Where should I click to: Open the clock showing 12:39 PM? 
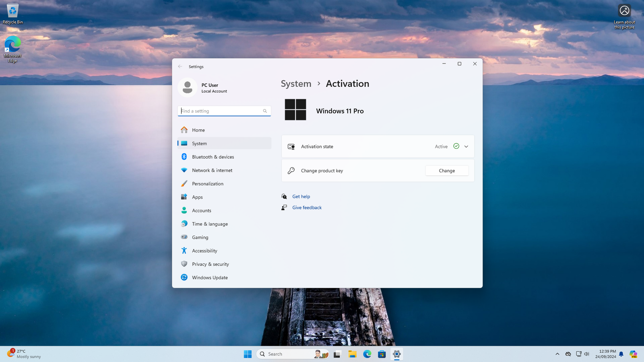click(x=606, y=354)
